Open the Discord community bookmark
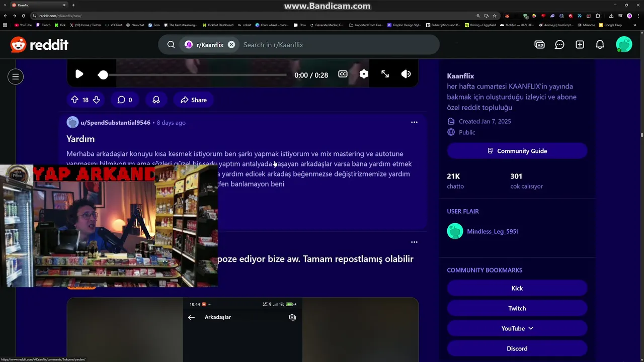This screenshot has height=362, width=644. tap(517, 348)
